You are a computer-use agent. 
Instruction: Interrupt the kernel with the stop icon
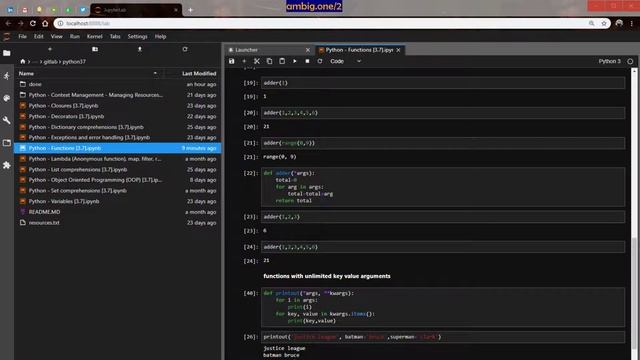pyautogui.click(x=307, y=61)
